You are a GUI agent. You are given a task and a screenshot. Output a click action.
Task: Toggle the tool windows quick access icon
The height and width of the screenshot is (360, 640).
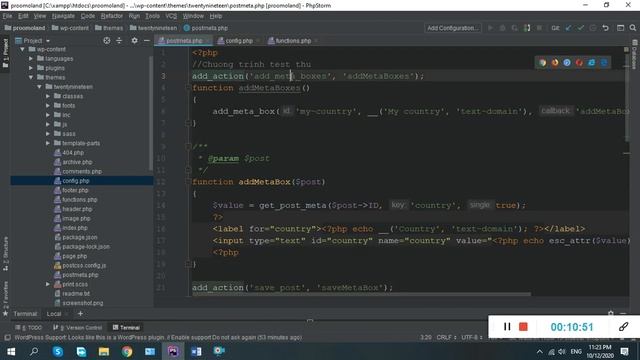pos(7,338)
